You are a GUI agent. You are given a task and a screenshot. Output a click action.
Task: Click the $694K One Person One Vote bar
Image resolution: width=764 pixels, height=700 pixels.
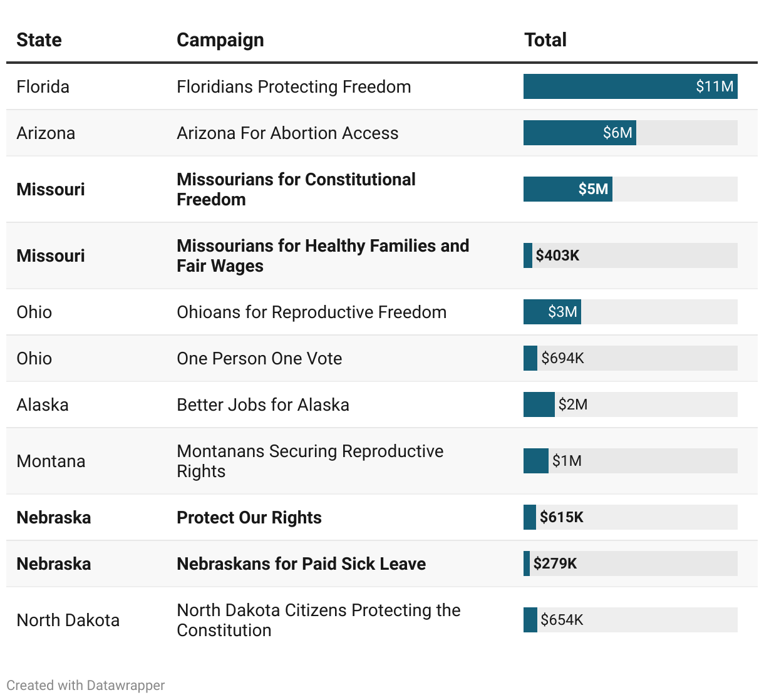[x=530, y=358]
